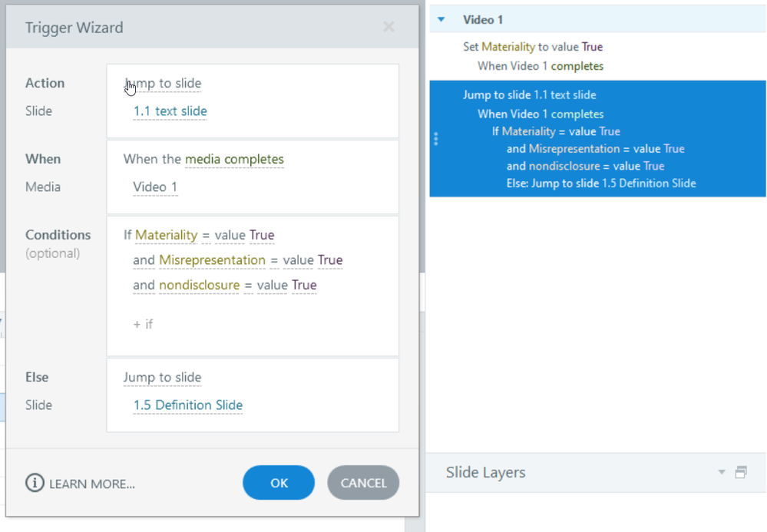Click 'Else: Jump to slide 1.5 Definition Slide'
767x532 pixels.
click(601, 183)
